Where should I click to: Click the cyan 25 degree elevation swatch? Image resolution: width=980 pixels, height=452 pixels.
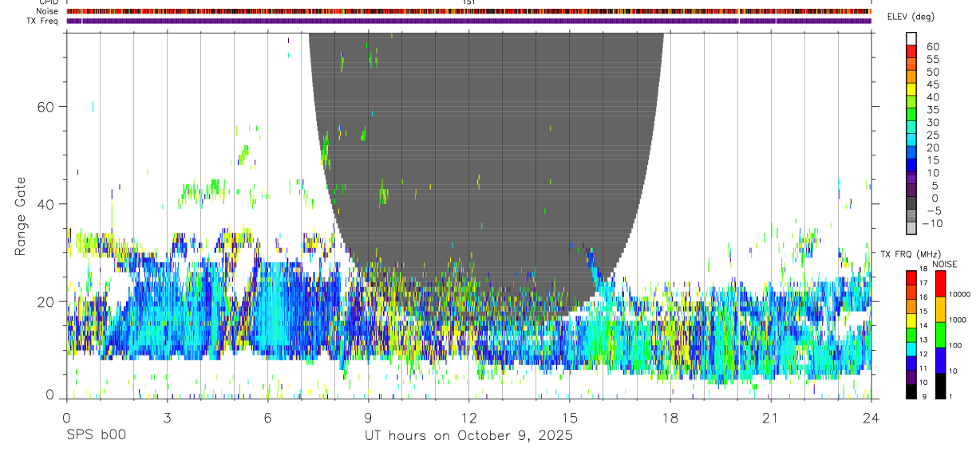912,140
